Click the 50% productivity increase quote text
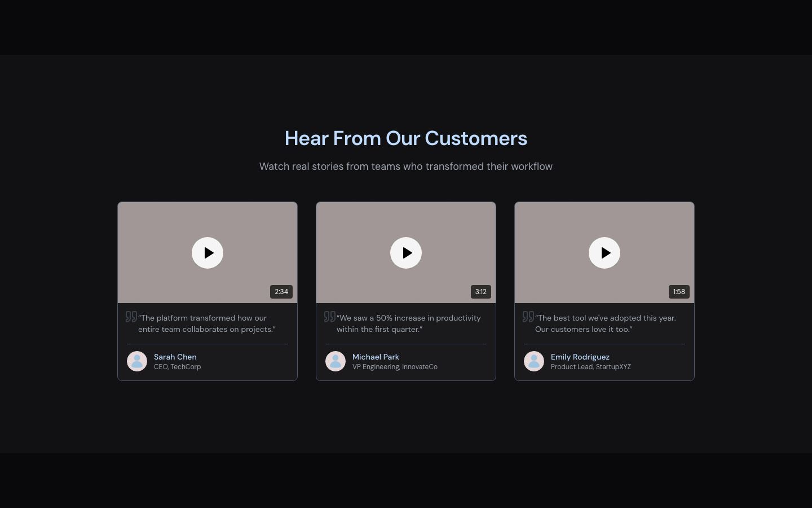812x508 pixels. tap(408, 323)
